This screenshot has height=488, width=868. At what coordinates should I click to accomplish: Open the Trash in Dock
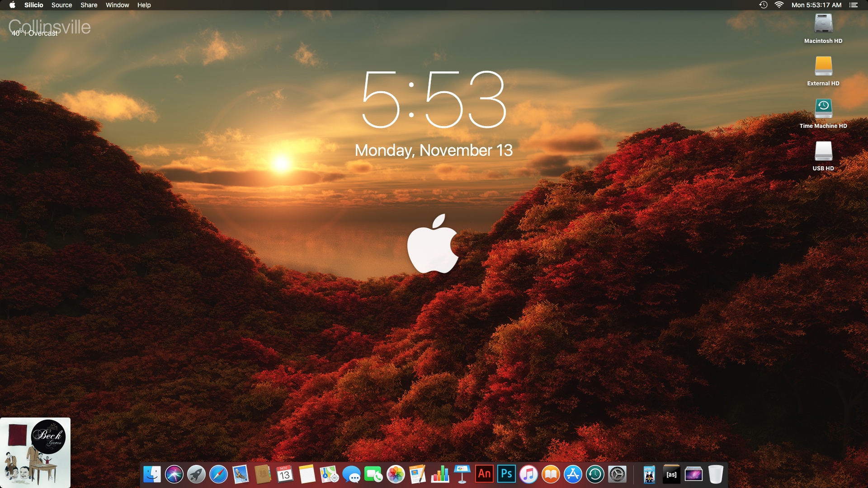(x=716, y=474)
